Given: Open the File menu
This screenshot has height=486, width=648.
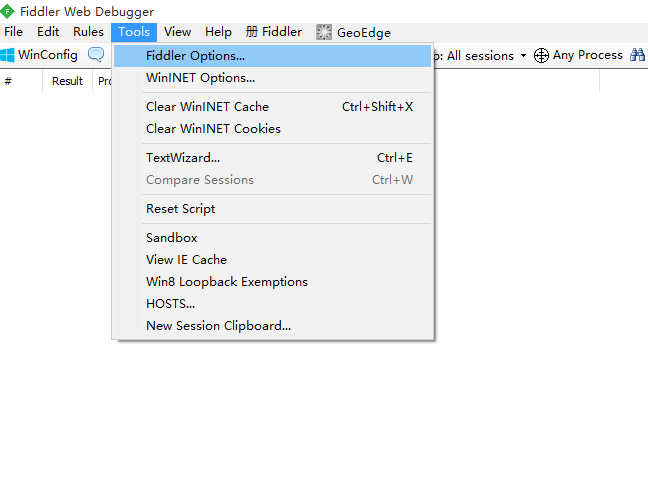Looking at the screenshot, I should pyautogui.click(x=14, y=32).
